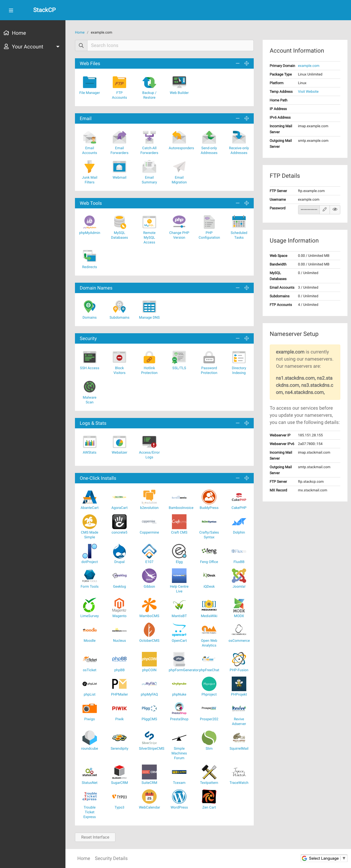
Task: Show the FTP password with eye icon
Action: pyautogui.click(x=335, y=209)
